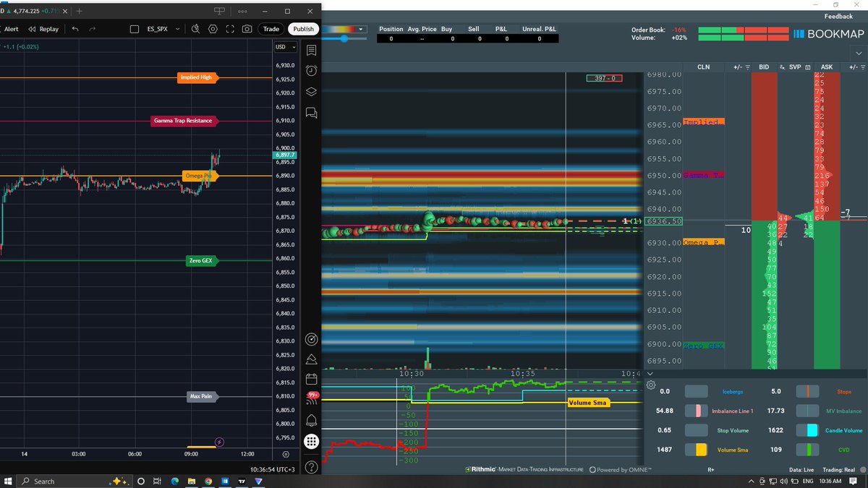Open Feedback link in Bookmap

838,16
